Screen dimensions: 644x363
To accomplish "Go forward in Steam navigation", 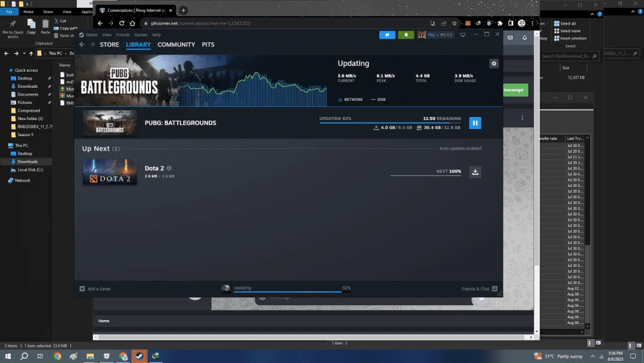I will coord(92,44).
